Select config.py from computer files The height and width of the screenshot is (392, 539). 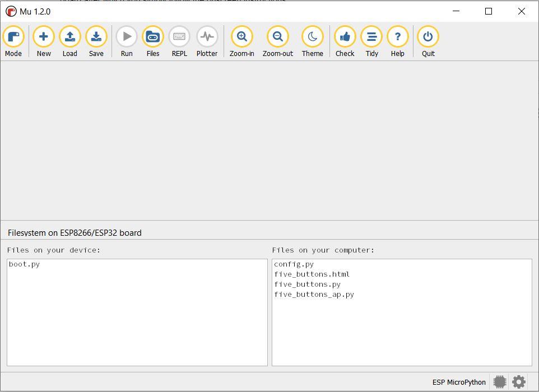point(294,264)
